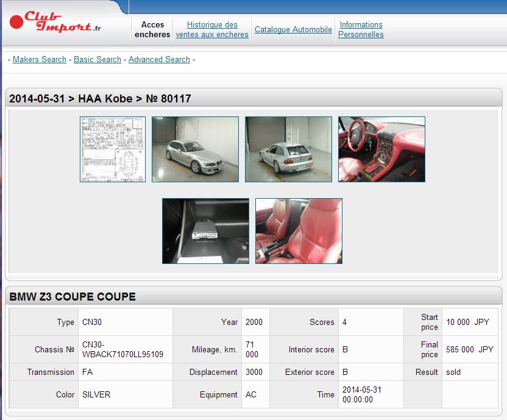Image resolution: width=507 pixels, height=420 pixels.
Task: Click the Basic Search link
Action: 97,59
